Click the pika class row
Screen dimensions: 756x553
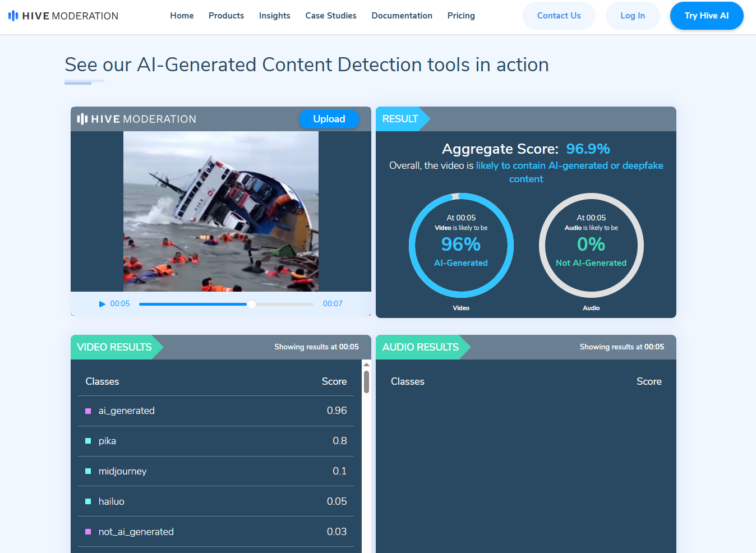(216, 441)
